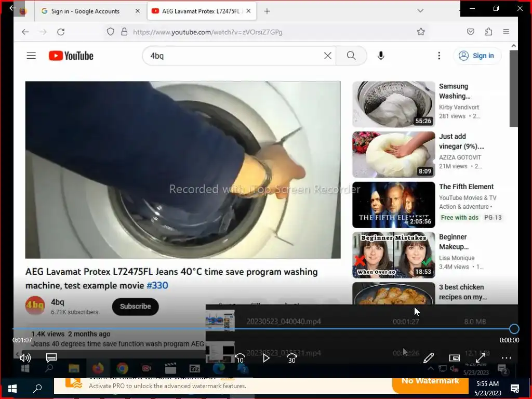This screenshot has height=399, width=532.
Task: Click the site padlock icon
Action: click(x=125, y=32)
